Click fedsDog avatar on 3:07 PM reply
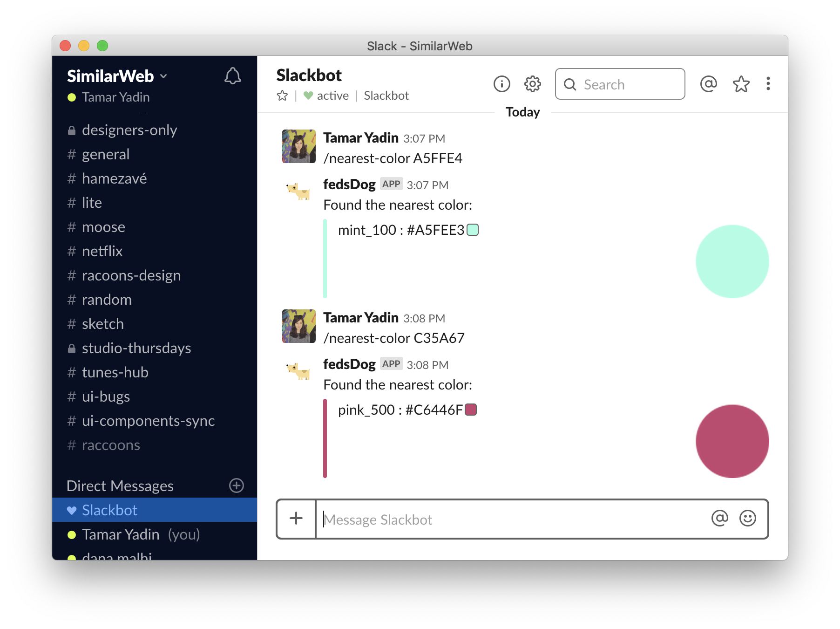The image size is (840, 629). pyautogui.click(x=299, y=191)
